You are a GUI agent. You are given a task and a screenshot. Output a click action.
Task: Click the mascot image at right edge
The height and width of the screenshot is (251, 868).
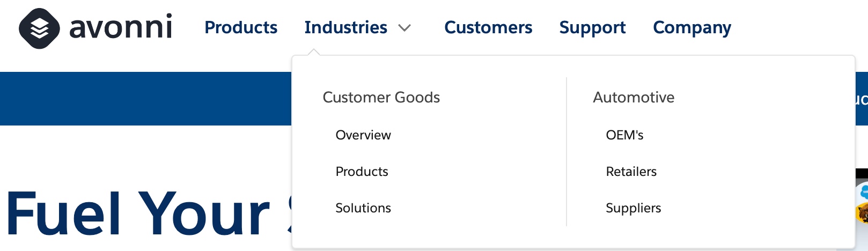[x=863, y=213]
